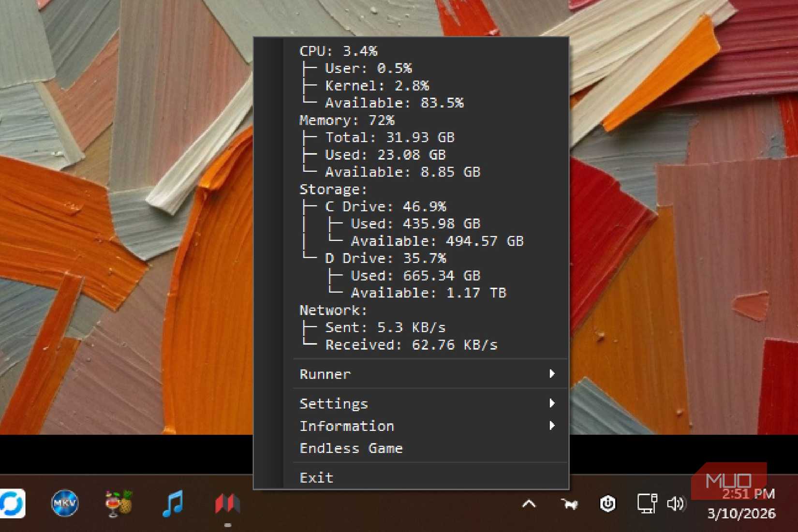Viewport: 798px width, 532px height.
Task: Open the music note app on the taskbar
Action: (173, 504)
